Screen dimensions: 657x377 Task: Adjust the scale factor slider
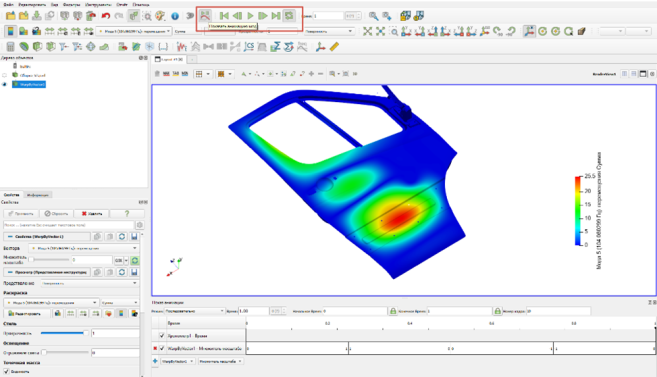tap(50, 260)
